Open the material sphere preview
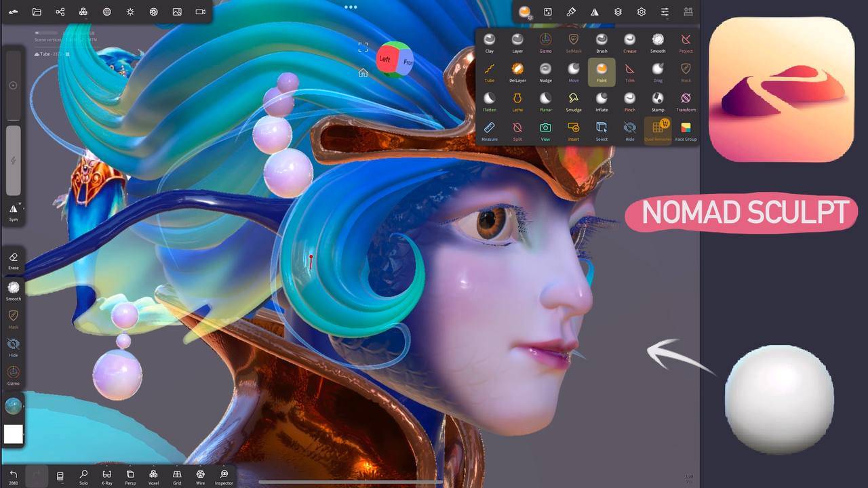Image resolution: width=868 pixels, height=488 pixels. (x=14, y=406)
